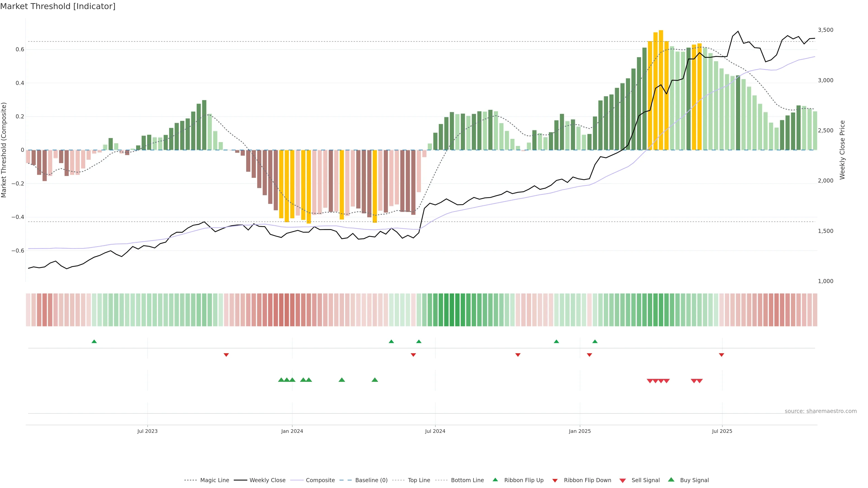Click the Magic Line legend icon
Image resolution: width=868 pixels, height=488 pixels.
(x=190, y=480)
